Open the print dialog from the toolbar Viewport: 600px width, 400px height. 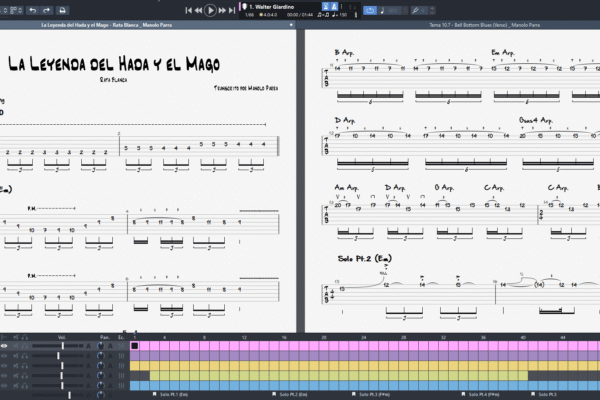coord(62,10)
